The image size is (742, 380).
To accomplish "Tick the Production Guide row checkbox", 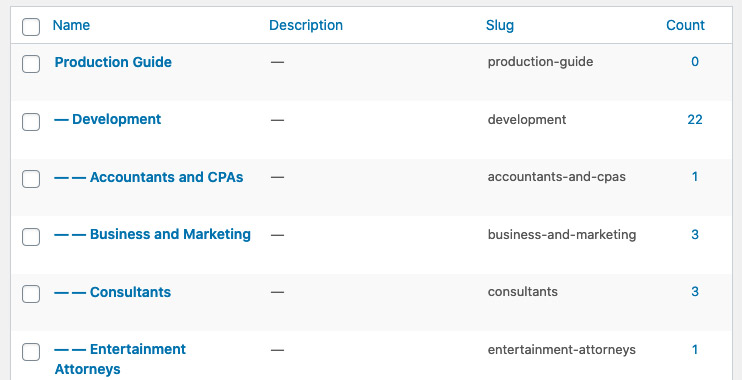I will [31, 64].
